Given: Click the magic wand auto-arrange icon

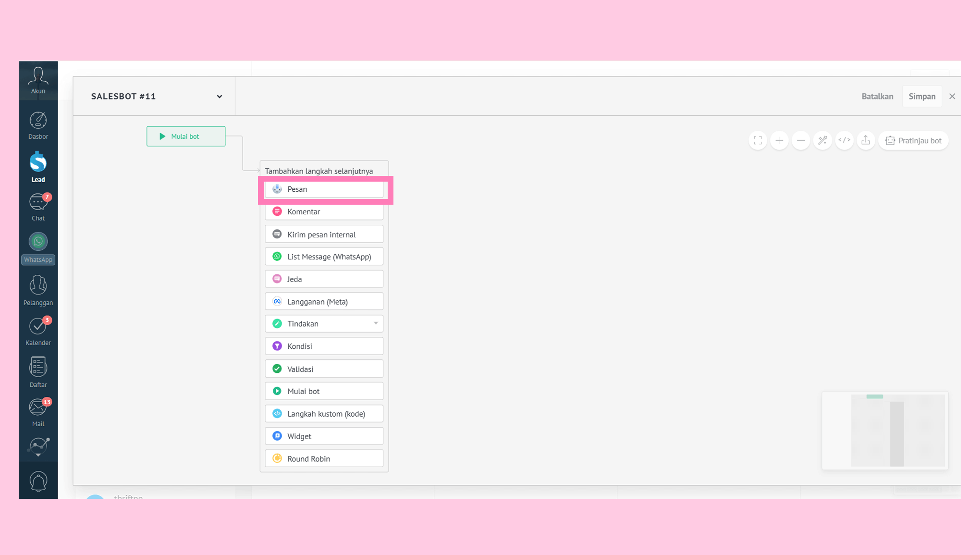Looking at the screenshot, I should (x=822, y=140).
